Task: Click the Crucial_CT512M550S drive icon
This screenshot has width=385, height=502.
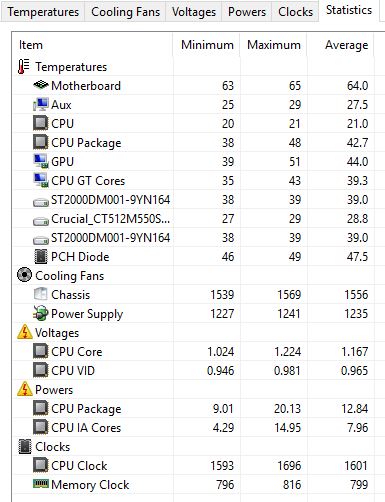Action: 41,221
